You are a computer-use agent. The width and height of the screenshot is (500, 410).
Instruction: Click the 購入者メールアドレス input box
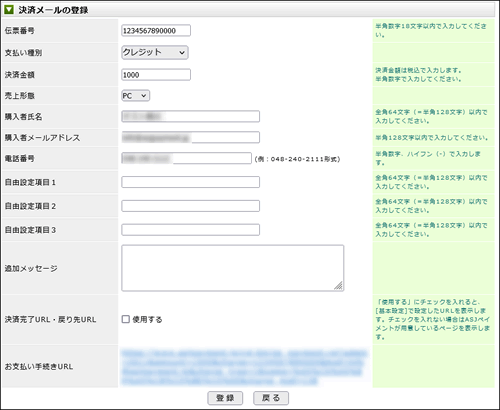tap(190, 137)
